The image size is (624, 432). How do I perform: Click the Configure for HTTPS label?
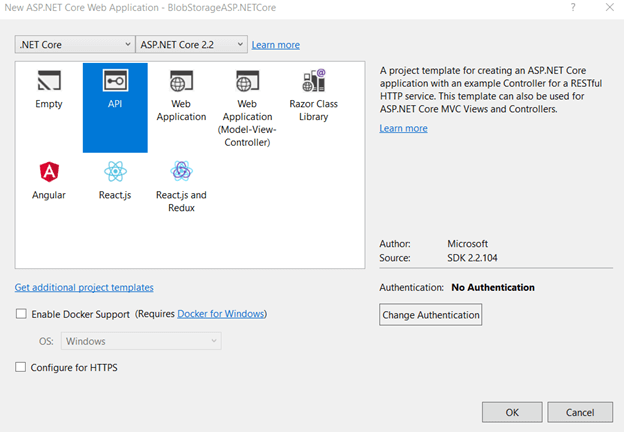tap(74, 367)
